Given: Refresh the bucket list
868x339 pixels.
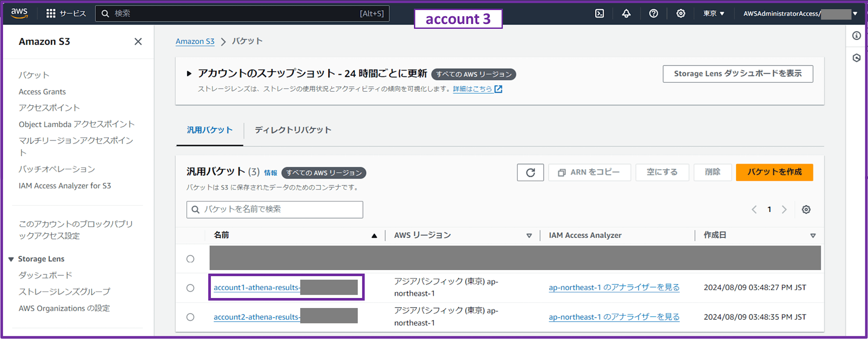Looking at the screenshot, I should click(x=530, y=173).
